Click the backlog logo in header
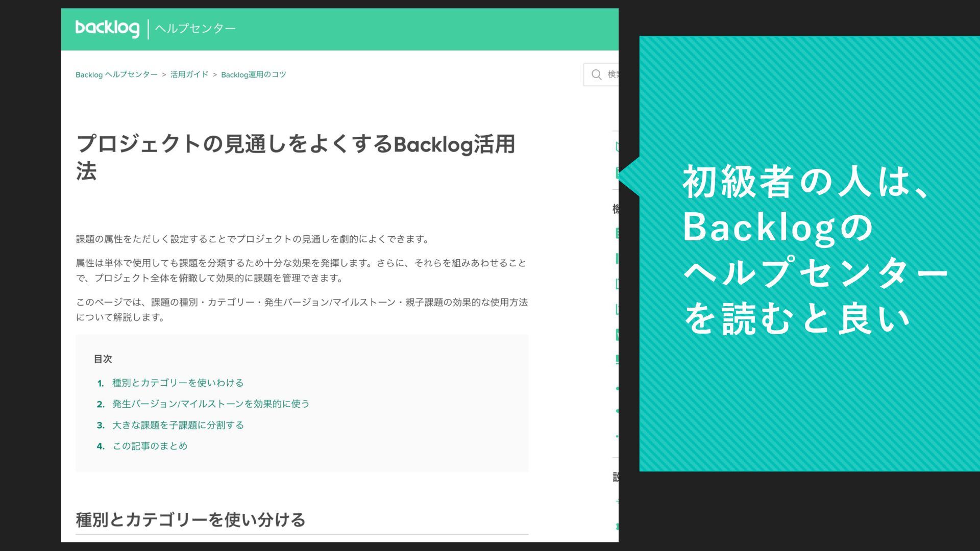Viewport: 980px width, 551px height. (x=107, y=28)
